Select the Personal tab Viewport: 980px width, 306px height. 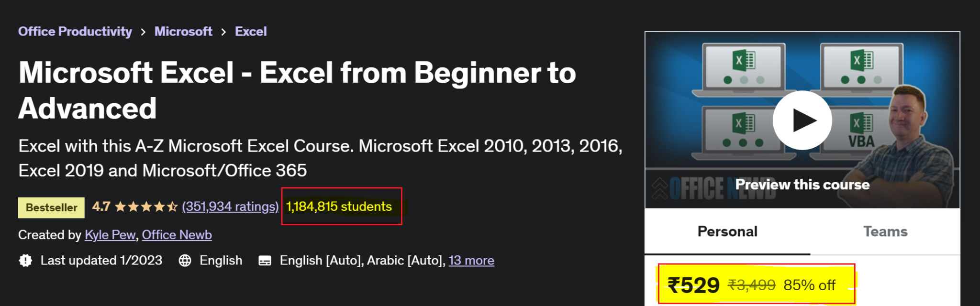point(727,231)
